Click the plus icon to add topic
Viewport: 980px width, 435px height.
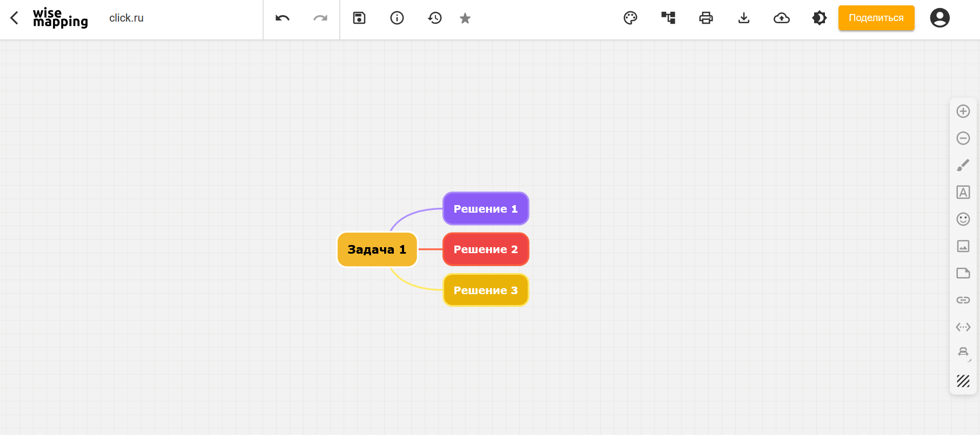pos(963,111)
